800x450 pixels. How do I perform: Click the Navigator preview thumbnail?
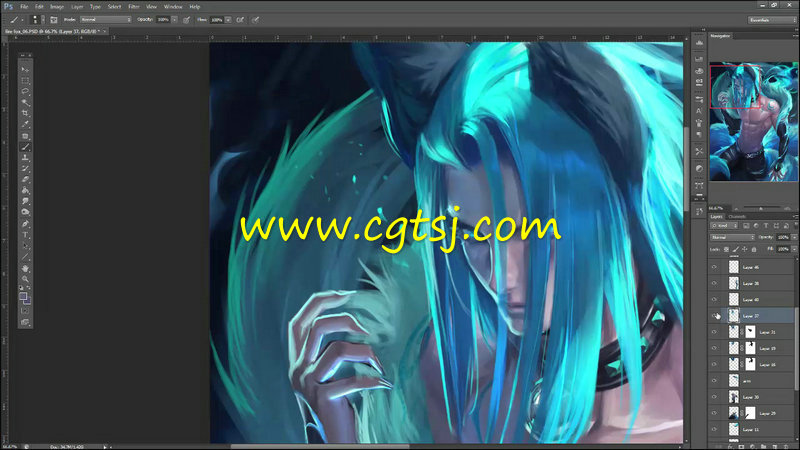coord(754,121)
